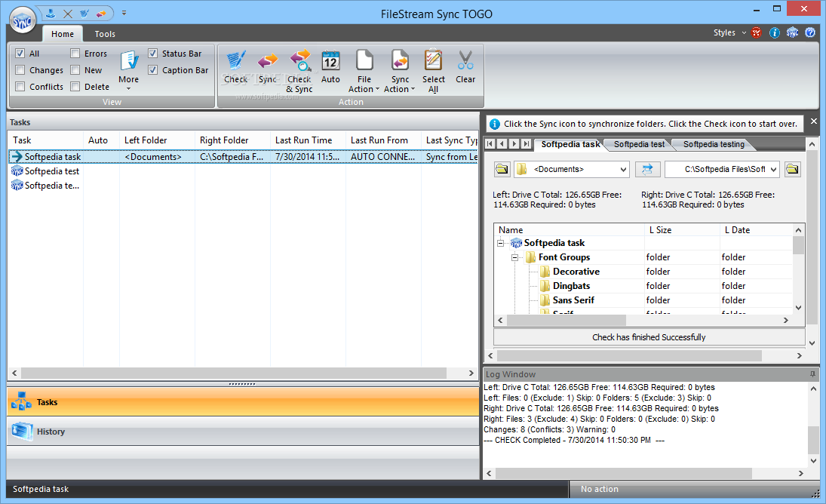Select the Softpedia testing tab

click(714, 144)
